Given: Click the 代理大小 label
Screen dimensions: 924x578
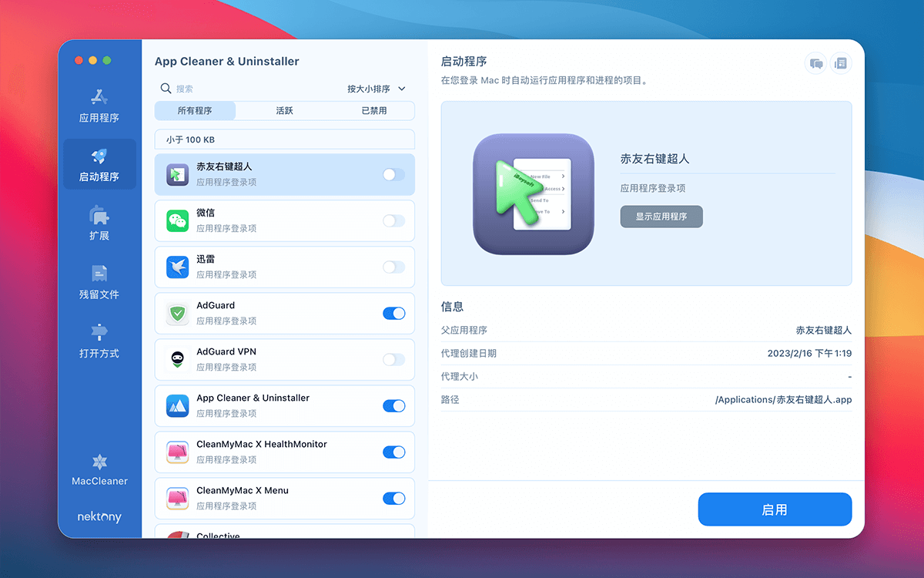Looking at the screenshot, I should pyautogui.click(x=460, y=377).
